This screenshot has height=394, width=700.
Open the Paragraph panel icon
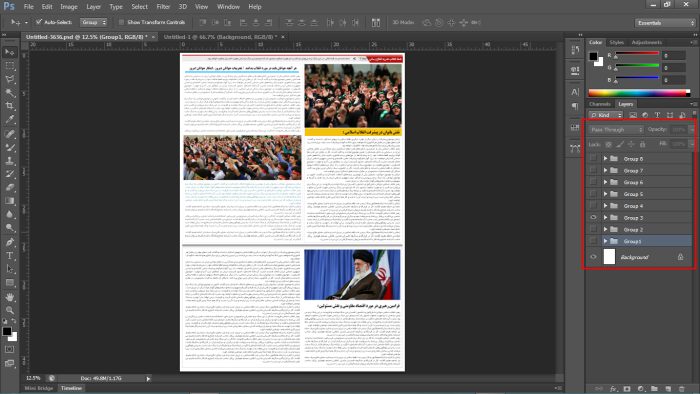pos(575,106)
